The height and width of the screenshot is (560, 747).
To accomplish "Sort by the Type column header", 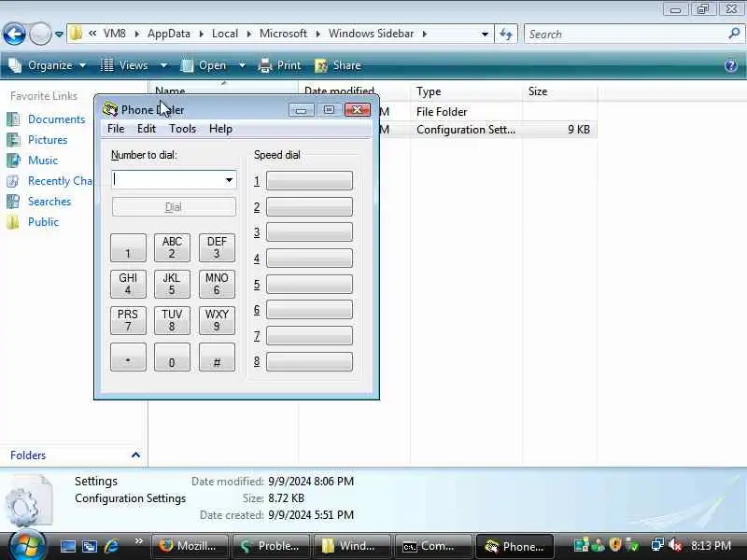I will (x=466, y=91).
